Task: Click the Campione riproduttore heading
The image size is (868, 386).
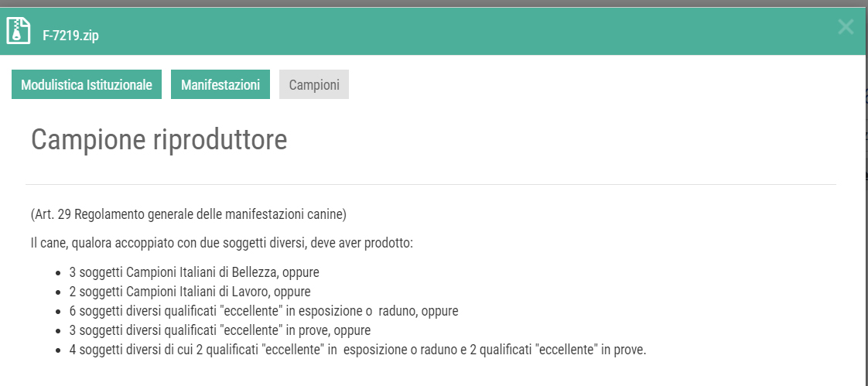Action: coord(159,139)
